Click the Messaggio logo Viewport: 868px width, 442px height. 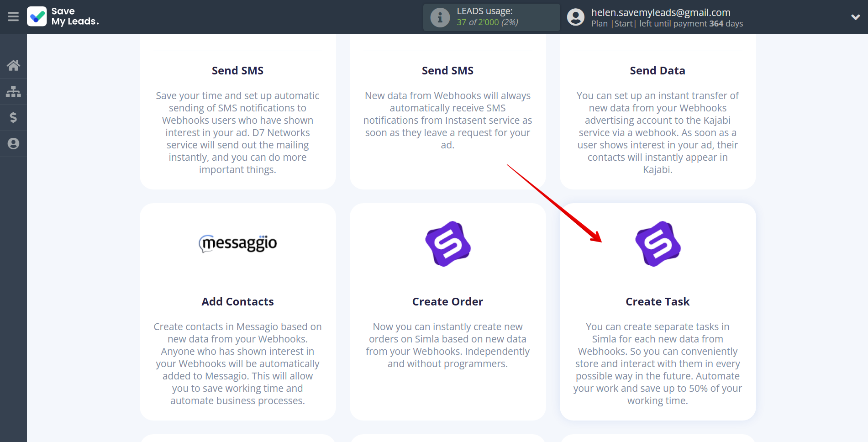tap(238, 243)
